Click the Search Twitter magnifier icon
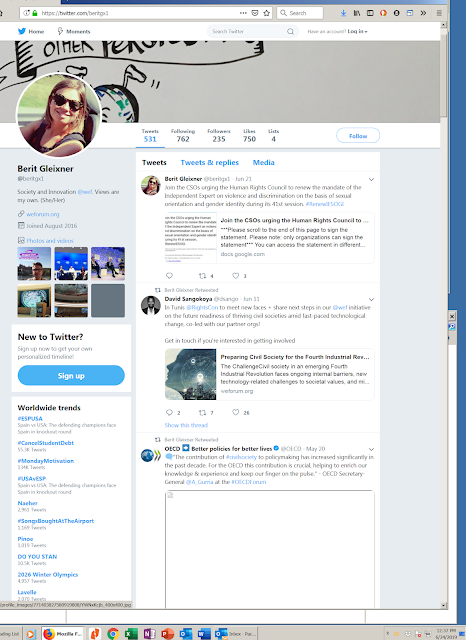Image resolution: width=466 pixels, height=640 pixels. click(x=290, y=31)
